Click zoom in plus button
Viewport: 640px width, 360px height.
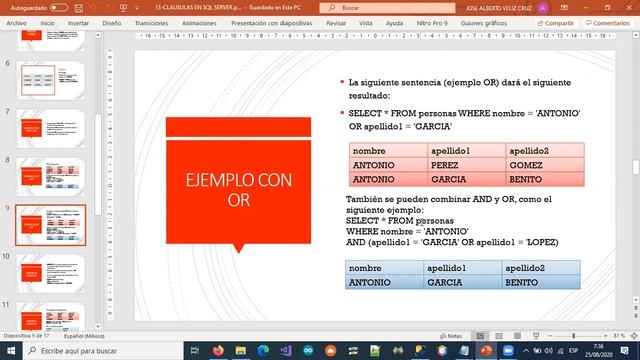coord(605,336)
